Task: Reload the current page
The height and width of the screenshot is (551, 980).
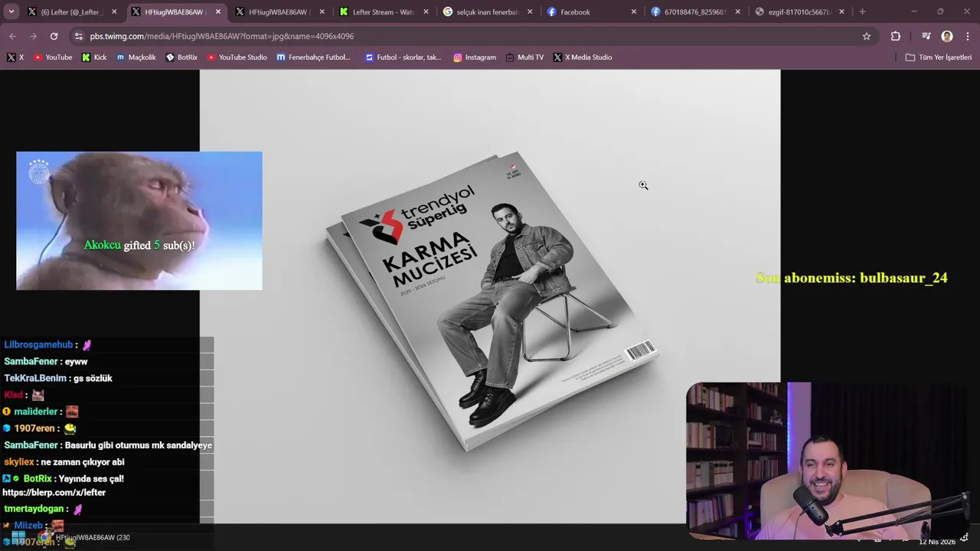Action: pos(54,36)
